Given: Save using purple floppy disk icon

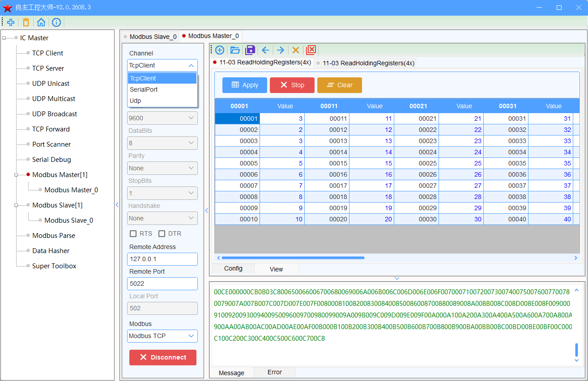Looking at the screenshot, I should [250, 50].
